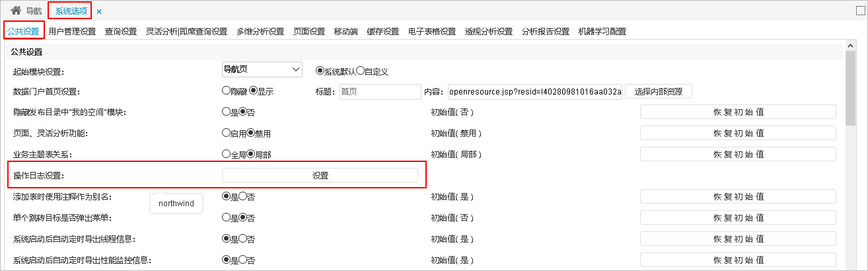Open the 导航 home icon tab
Image resolution: width=868 pixels, height=271 pixels.
pyautogui.click(x=26, y=11)
